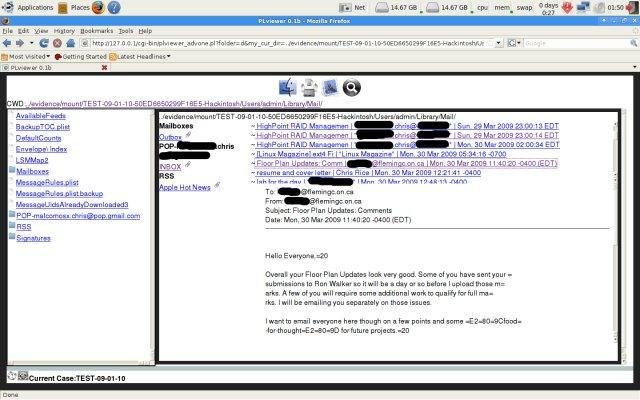Expand the Most Visited bookmarks dropdown
Image resolution: width=640 pixels, height=400 pixels.
point(48,56)
